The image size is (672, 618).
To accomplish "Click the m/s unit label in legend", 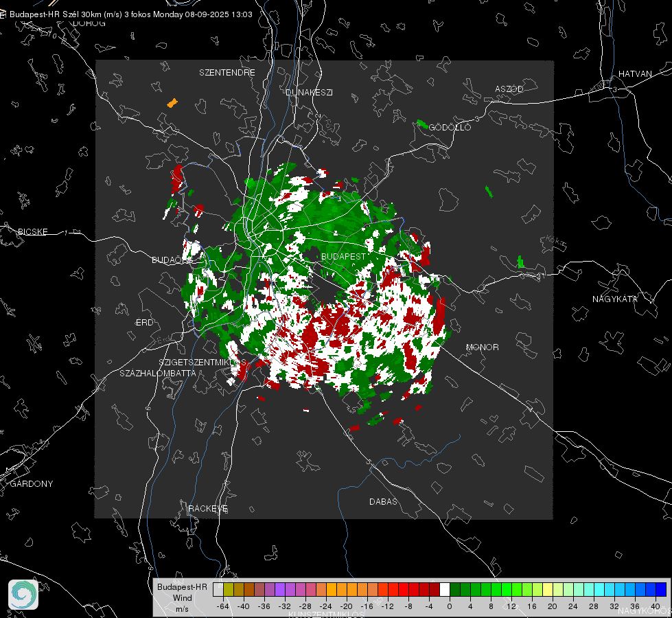I will pos(182,608).
